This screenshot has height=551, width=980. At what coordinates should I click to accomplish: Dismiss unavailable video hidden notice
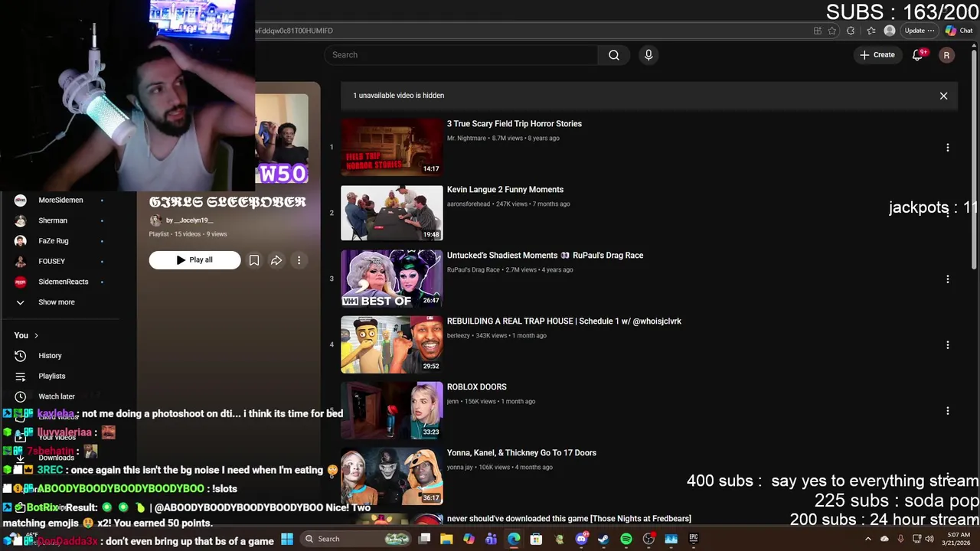[943, 96]
